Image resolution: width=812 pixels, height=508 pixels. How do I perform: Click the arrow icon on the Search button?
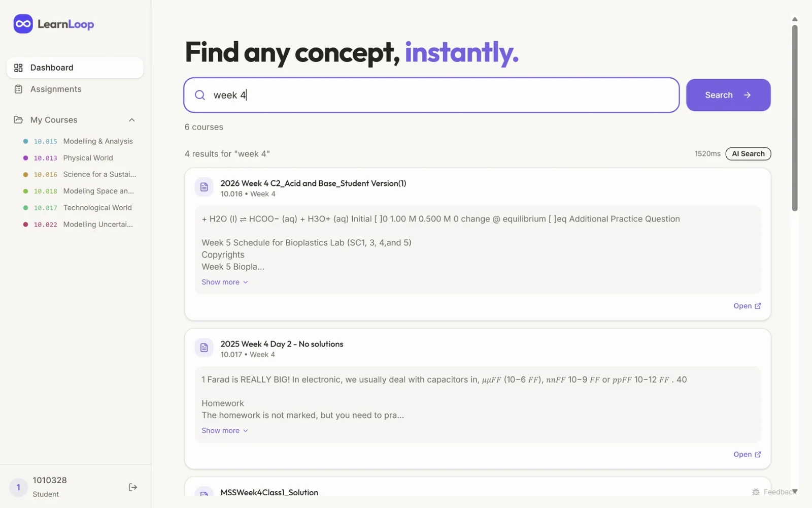pyautogui.click(x=747, y=95)
